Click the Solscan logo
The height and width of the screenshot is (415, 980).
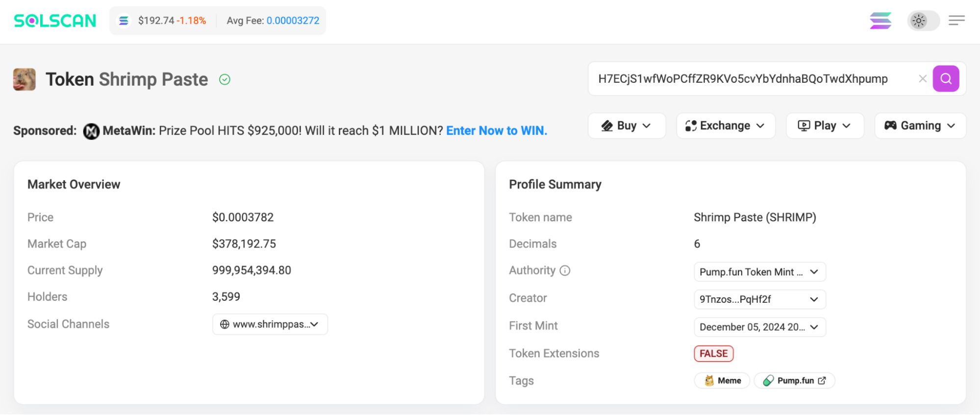(x=55, y=21)
